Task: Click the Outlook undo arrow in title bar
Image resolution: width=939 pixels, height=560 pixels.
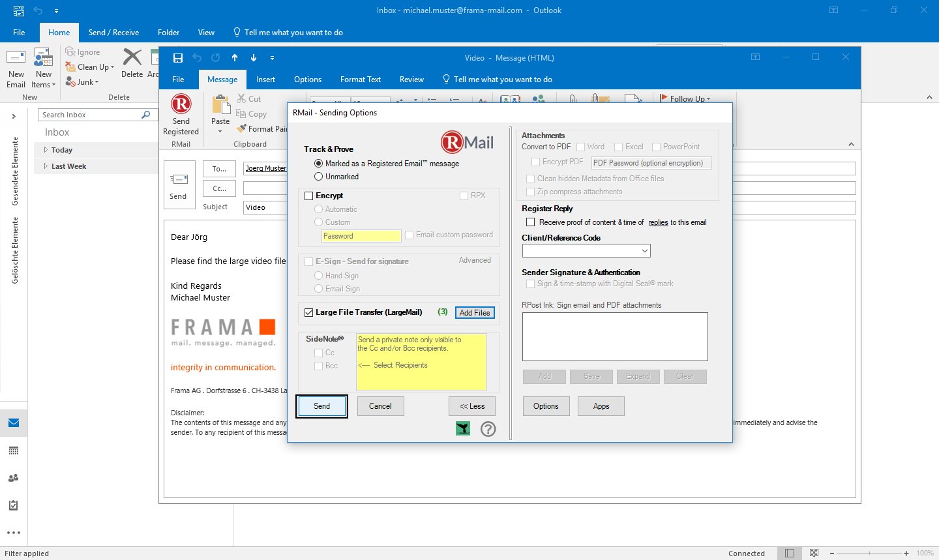Action: 38,10
